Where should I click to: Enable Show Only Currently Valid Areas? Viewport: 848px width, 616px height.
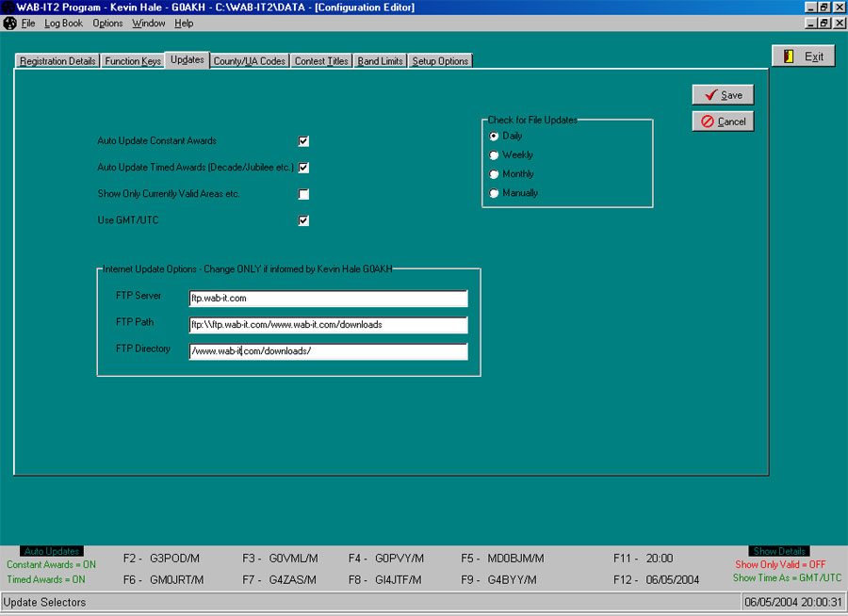(303, 193)
